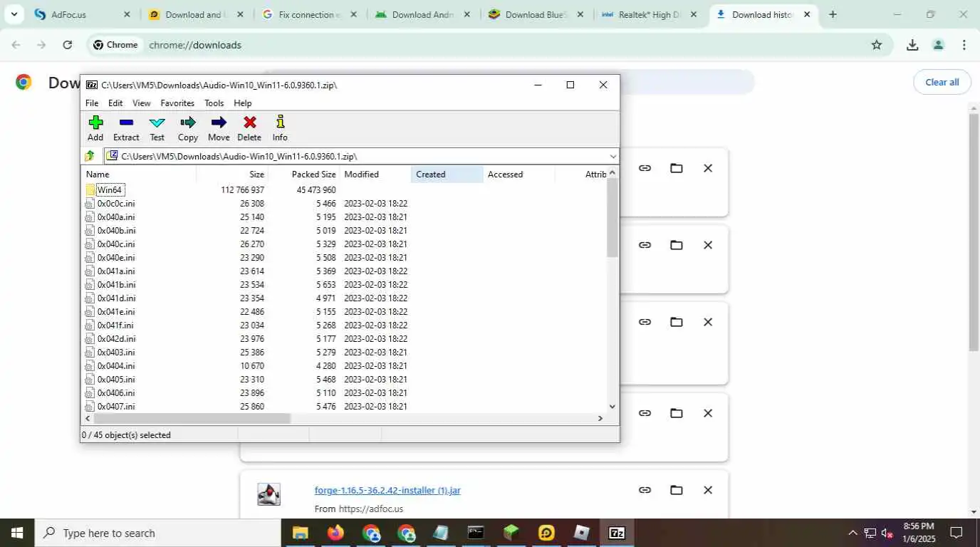Open the File menu in 7-Zip

pos(92,103)
